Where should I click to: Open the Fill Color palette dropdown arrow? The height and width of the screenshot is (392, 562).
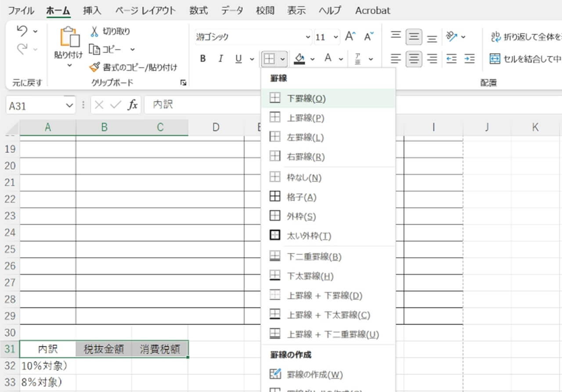tap(313, 59)
